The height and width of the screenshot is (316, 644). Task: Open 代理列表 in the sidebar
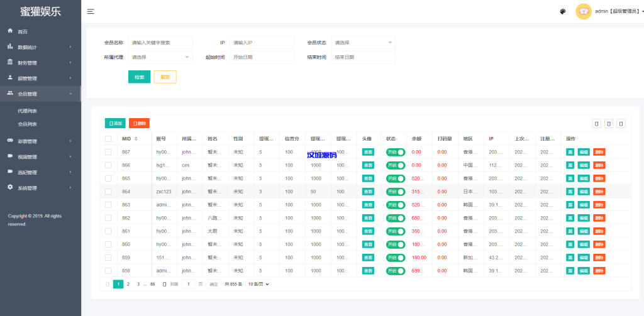28,111
